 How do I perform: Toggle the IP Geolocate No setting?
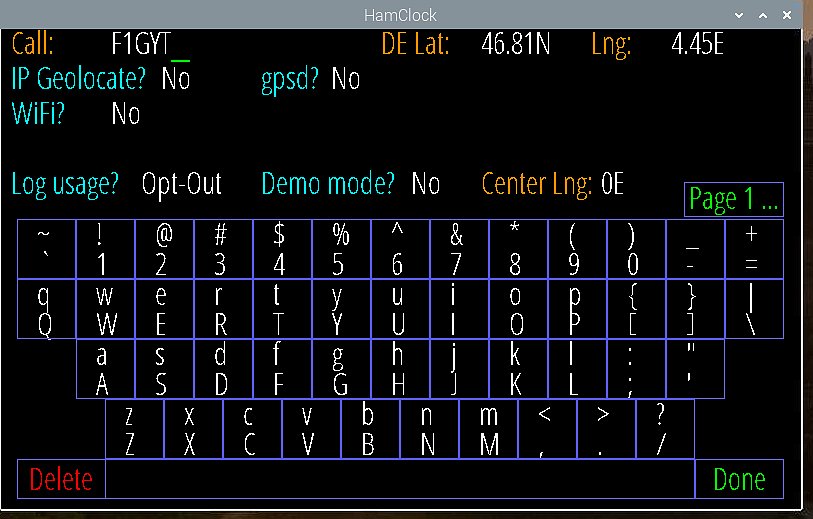click(x=176, y=79)
